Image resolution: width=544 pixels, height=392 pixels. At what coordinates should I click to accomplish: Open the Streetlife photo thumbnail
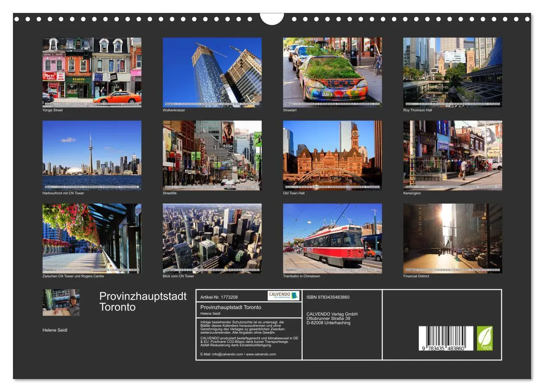pos(212,155)
